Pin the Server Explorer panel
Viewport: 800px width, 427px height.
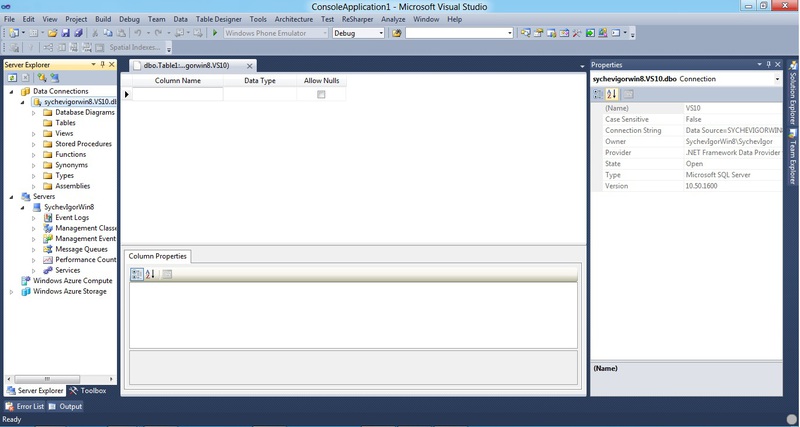tap(103, 64)
